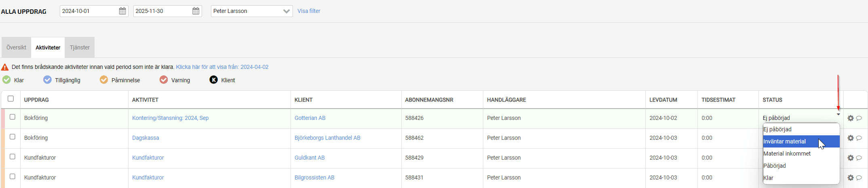Expand the status dropdown arrow for Ej påbörjad
868x188 pixels.
click(839, 115)
